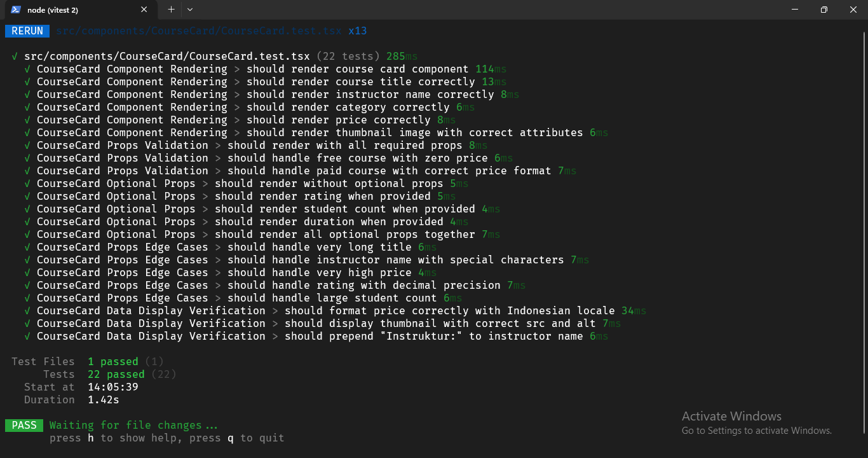Click the "Waiting for file changes" message
This screenshot has height=458, width=868.
(133, 426)
